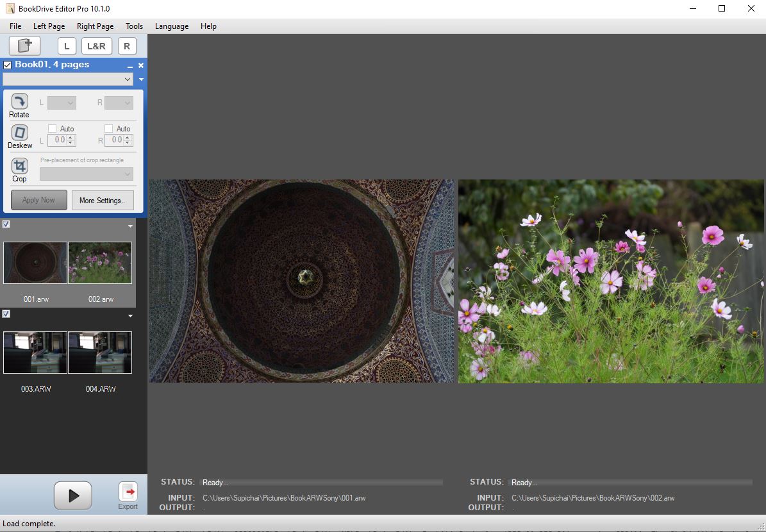Click the Export icon

[128, 492]
